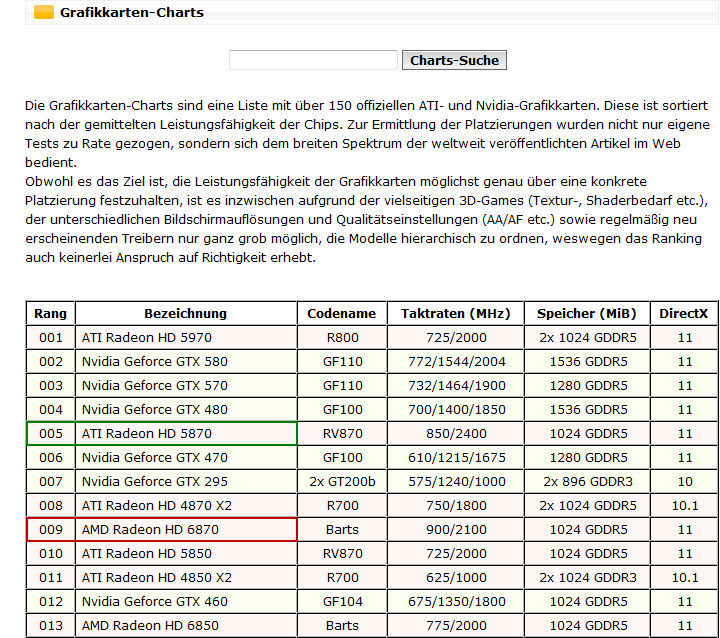Select the Nvidia Geforce GTX 580 cell

tap(186, 361)
